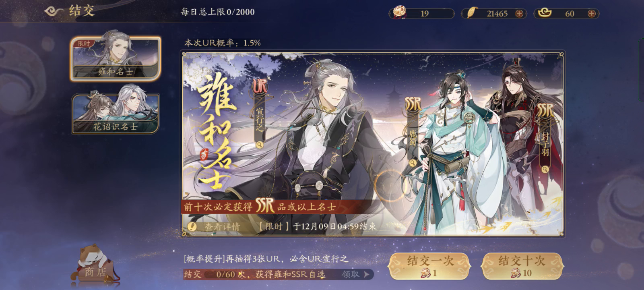The width and height of the screenshot is (644, 290).
Task: Click the 结交 0/60 progress bar
Action: (278, 274)
